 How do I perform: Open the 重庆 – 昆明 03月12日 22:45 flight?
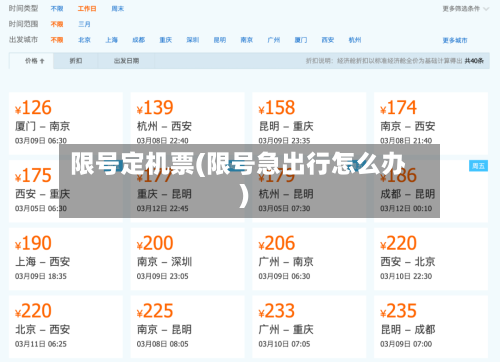point(187,191)
